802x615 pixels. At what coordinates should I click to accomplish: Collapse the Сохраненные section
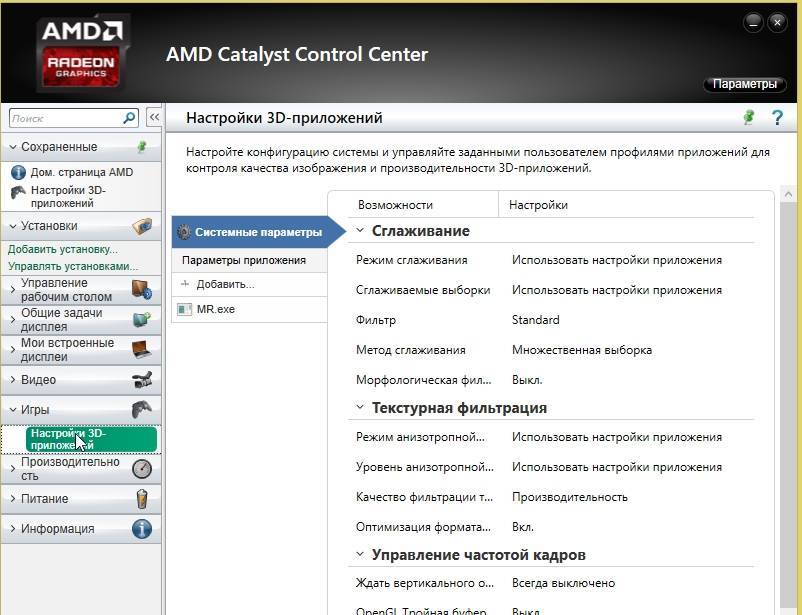(13, 147)
